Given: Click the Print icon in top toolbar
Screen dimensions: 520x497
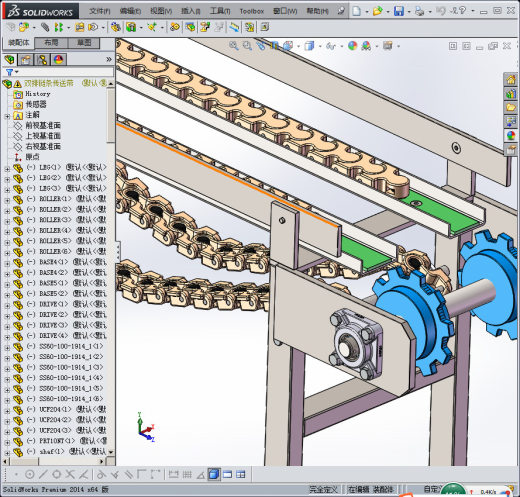Looking at the screenshot, I should tap(419, 11).
